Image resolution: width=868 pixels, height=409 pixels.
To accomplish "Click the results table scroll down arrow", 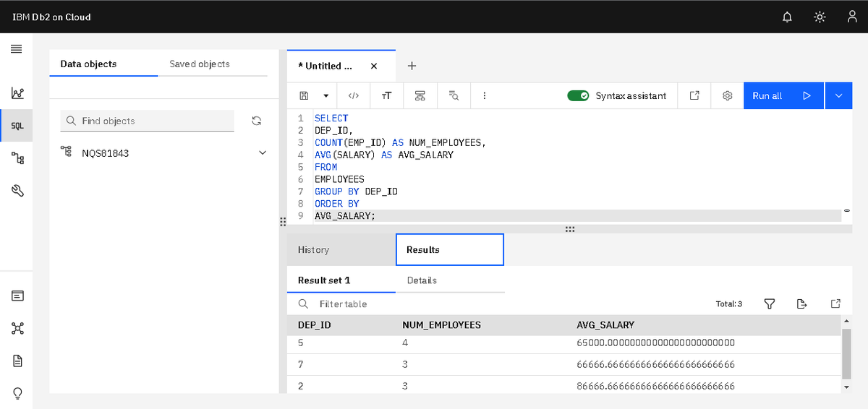I will (847, 387).
